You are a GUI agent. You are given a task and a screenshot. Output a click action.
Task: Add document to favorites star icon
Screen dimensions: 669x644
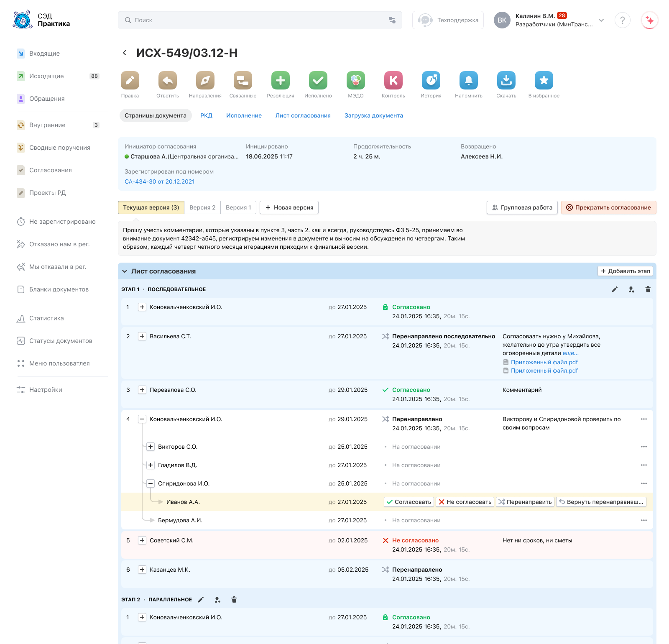(544, 80)
